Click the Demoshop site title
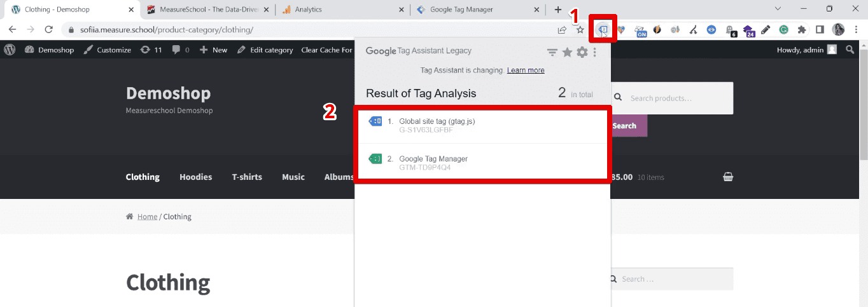Viewport: 868px width, 307px height. tap(168, 93)
